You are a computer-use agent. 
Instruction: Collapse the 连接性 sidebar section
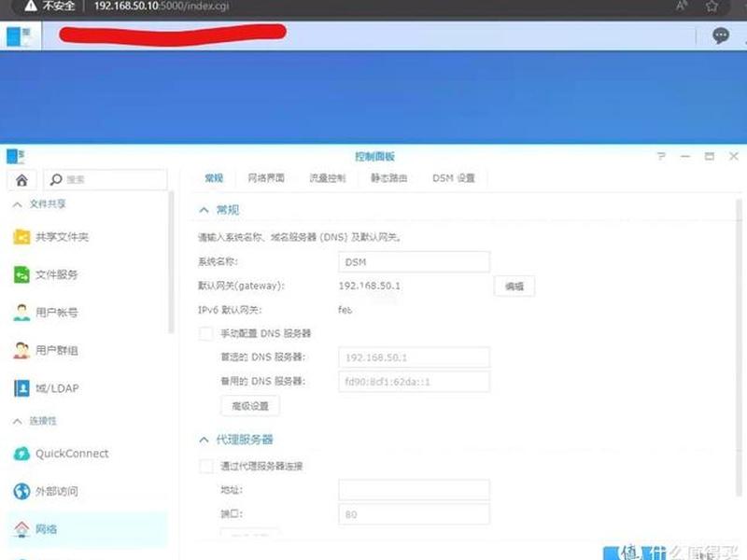pos(18,421)
